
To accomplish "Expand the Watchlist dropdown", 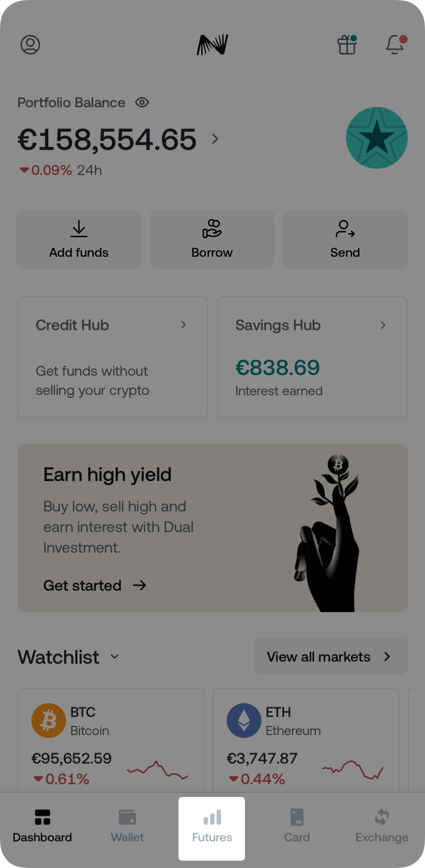I will pos(115,656).
